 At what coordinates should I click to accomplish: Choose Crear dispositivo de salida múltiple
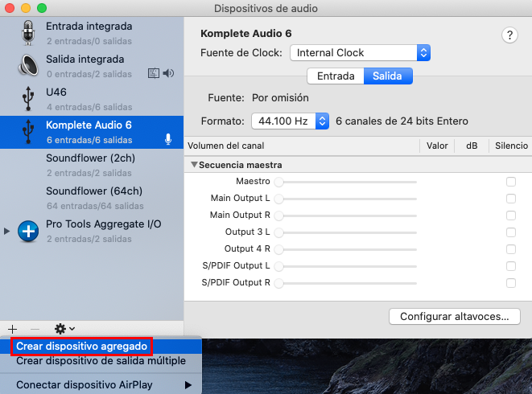pos(101,361)
